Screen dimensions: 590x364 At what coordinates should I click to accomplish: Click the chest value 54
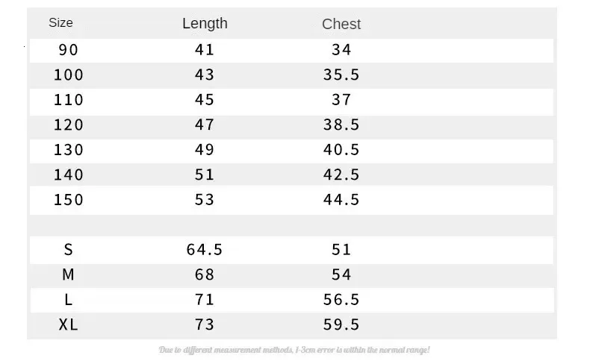[x=341, y=274]
